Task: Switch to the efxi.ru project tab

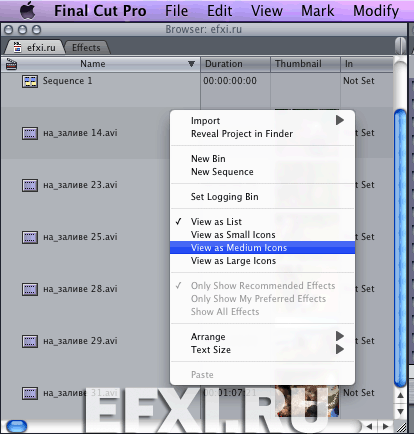Action: tap(34, 48)
